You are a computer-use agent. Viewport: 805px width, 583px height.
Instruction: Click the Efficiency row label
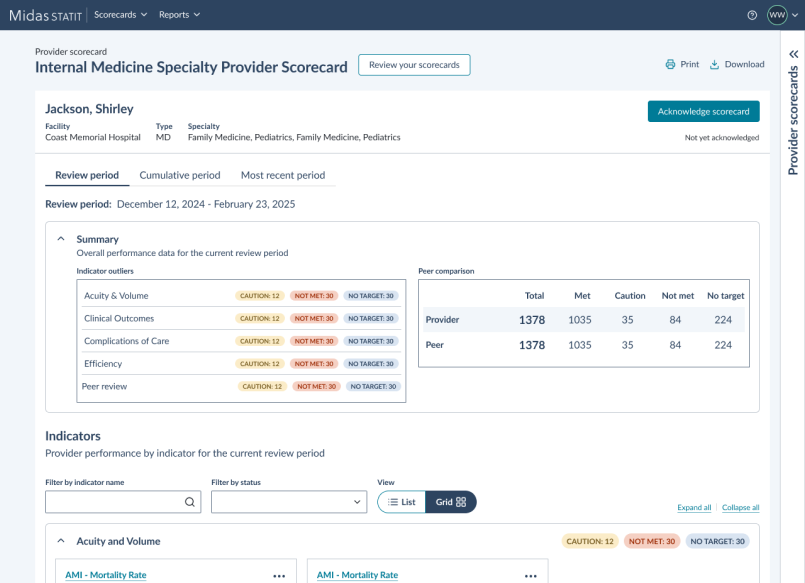click(103, 363)
